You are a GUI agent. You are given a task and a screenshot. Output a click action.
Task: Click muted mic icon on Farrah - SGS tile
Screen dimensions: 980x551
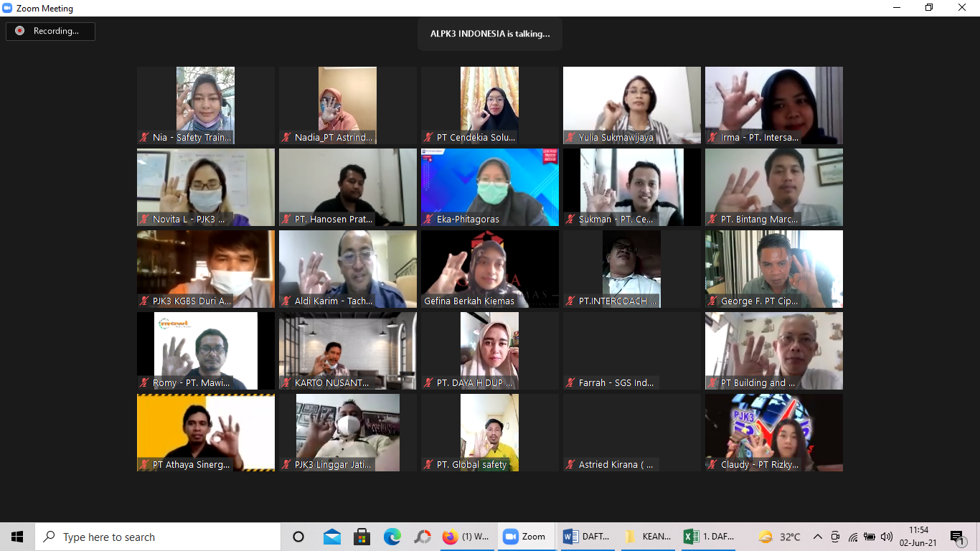570,383
